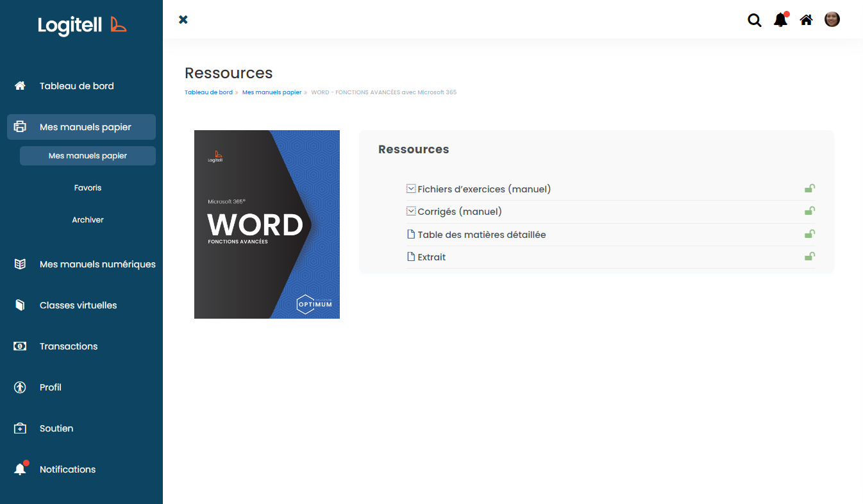Click the WORD manual cover thumbnail
Viewport: 863px width, 504px height.
[x=267, y=224]
